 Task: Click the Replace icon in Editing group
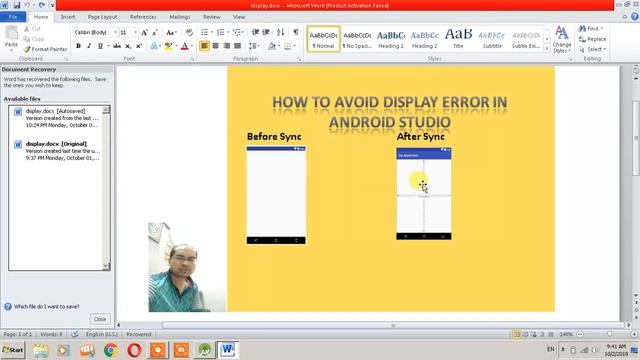click(x=582, y=39)
